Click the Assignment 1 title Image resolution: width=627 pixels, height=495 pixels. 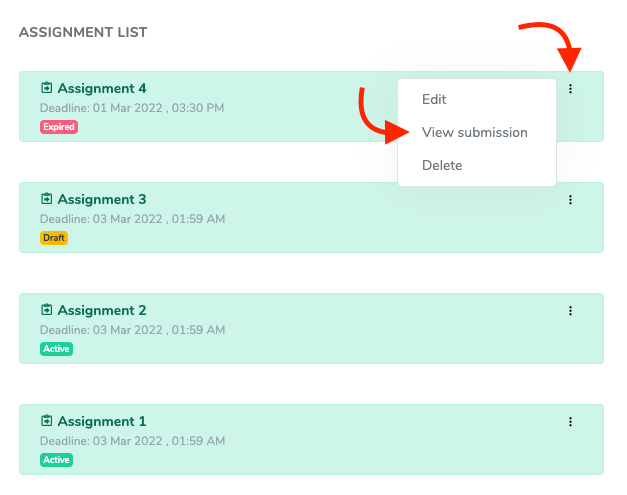102,422
